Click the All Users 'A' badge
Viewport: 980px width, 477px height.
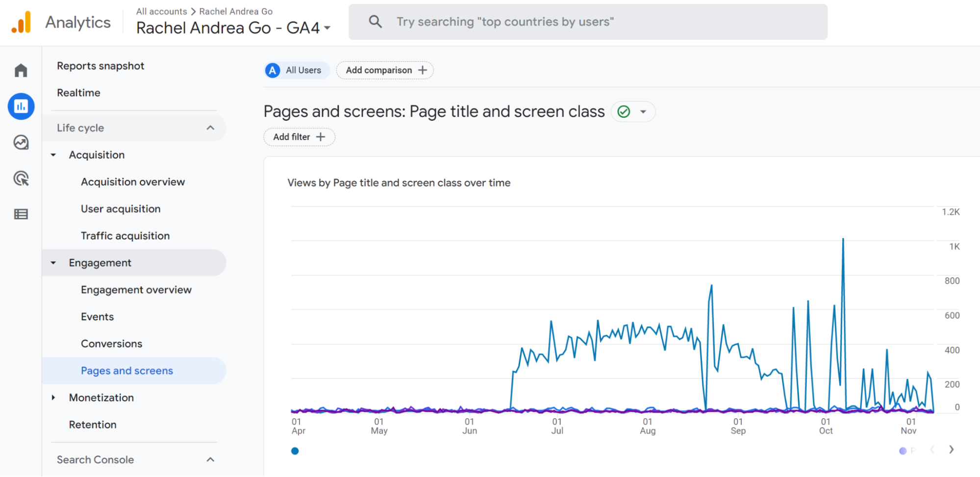(273, 70)
